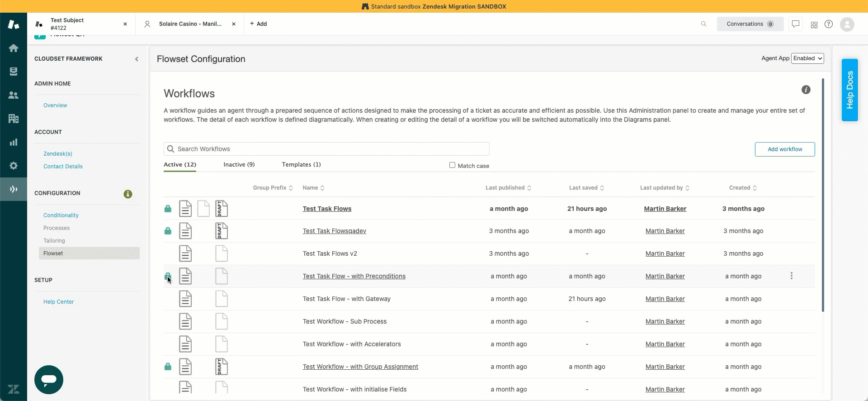Open DRAFT icon for Test Workflow - with Group Assignment

pyautogui.click(x=222, y=367)
